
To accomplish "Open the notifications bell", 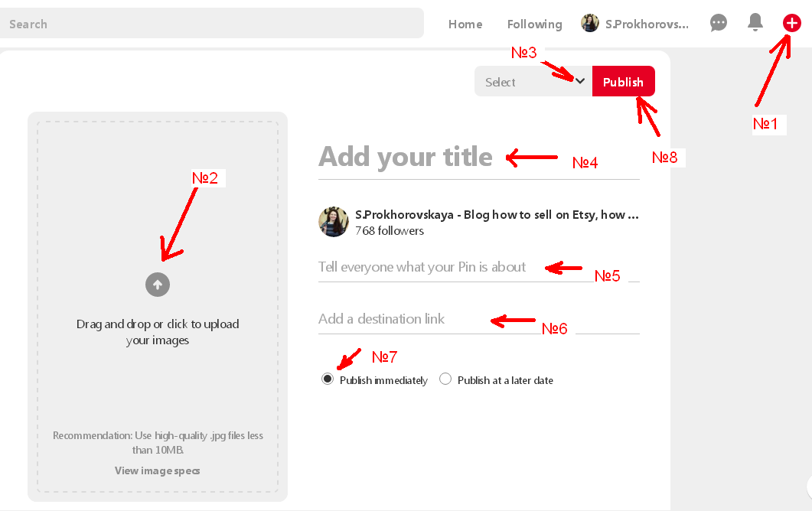I will pos(755,22).
